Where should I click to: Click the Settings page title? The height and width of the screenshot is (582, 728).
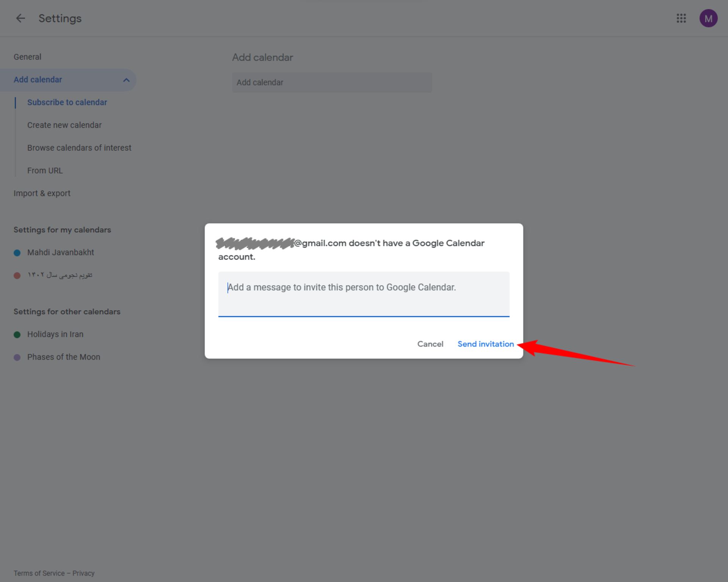60,18
